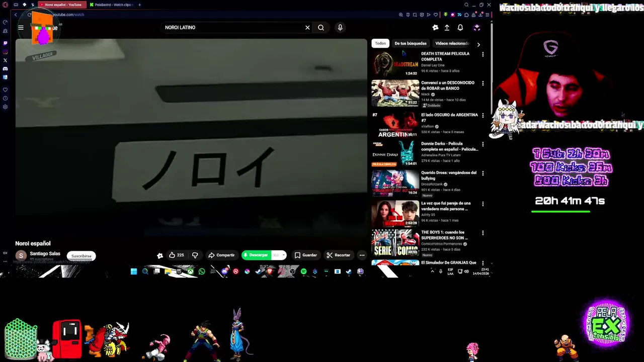644x362 pixels.
Task: Go back with the browser back arrow
Action: coord(16,15)
